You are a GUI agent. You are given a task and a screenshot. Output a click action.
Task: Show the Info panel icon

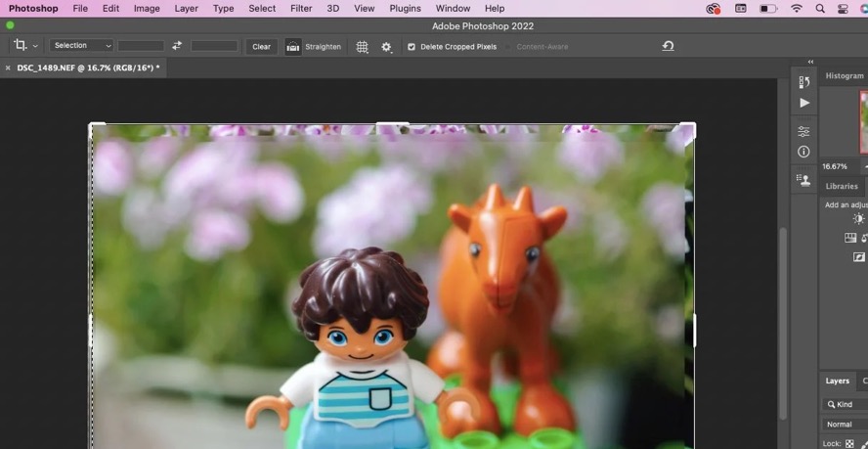point(803,152)
